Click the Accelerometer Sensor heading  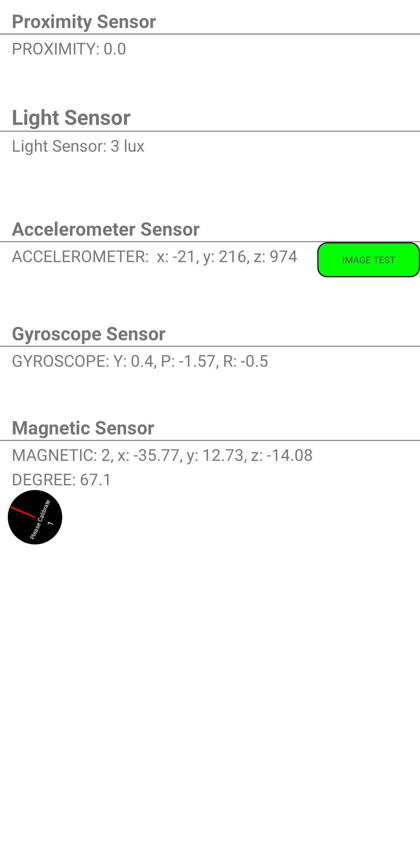(106, 229)
